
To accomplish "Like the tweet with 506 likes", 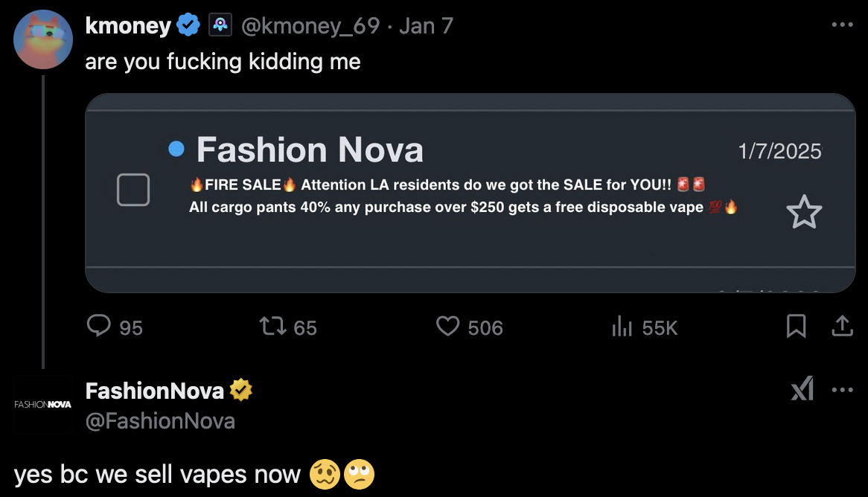I will [447, 327].
